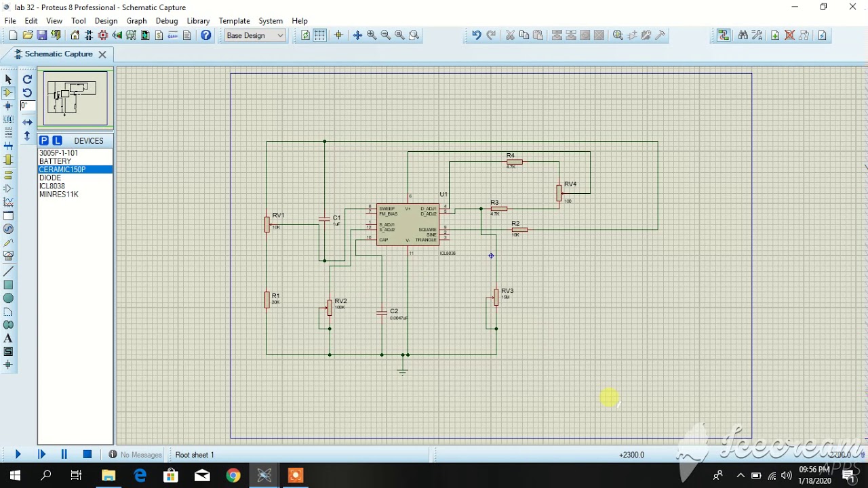Click the Property Assignment Tool icon
This screenshot has width=868, height=488.
click(x=757, y=35)
